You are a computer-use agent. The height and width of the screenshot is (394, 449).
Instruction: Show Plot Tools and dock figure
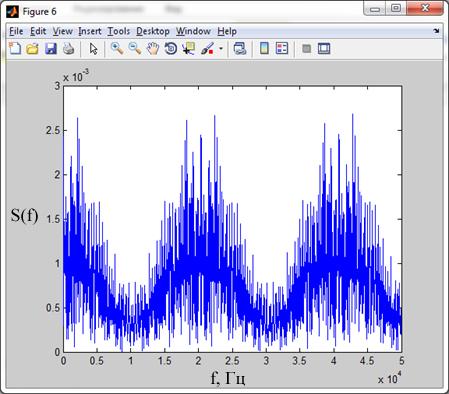(324, 49)
